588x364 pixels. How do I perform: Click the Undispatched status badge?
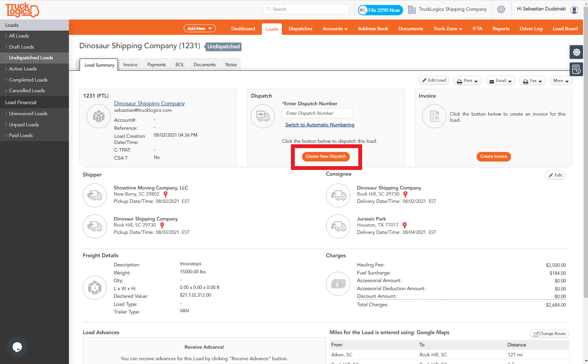tap(224, 47)
